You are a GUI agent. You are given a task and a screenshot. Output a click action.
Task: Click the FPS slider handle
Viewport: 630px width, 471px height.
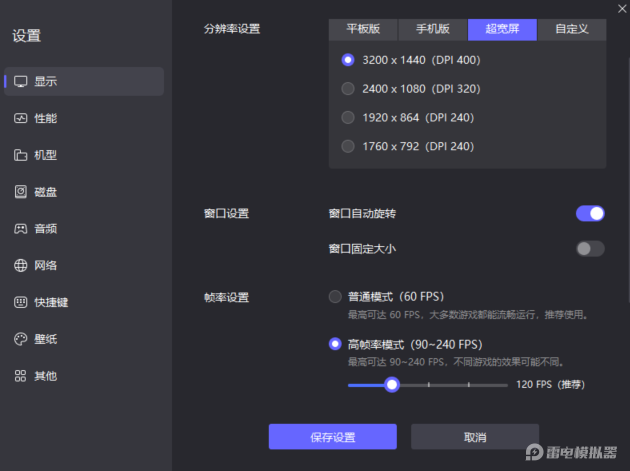[x=392, y=385]
